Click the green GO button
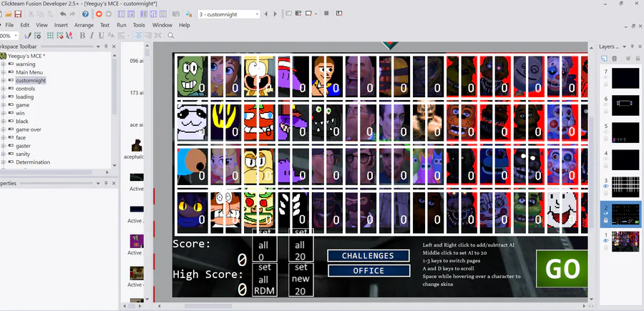Viewport: 644px width, 311px height. point(562,268)
